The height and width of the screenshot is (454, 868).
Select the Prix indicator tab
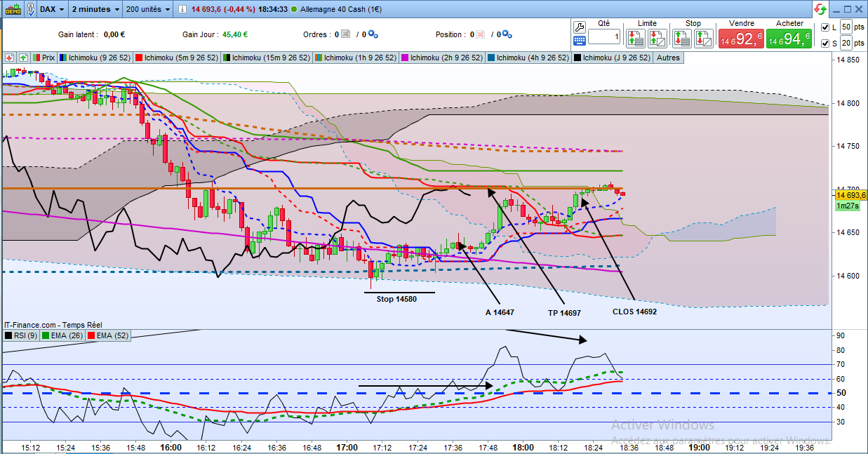(44, 58)
